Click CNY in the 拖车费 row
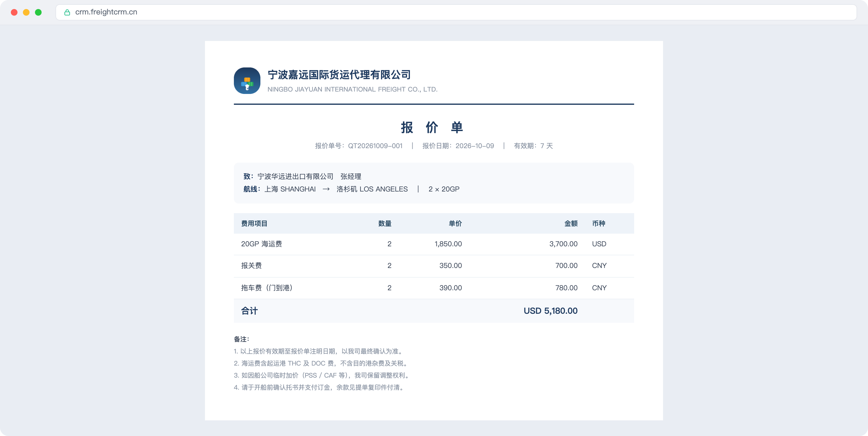The width and height of the screenshot is (868, 436). point(599,288)
